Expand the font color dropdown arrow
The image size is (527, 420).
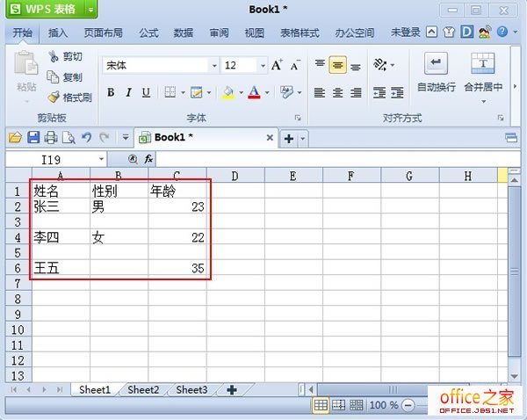(267, 92)
